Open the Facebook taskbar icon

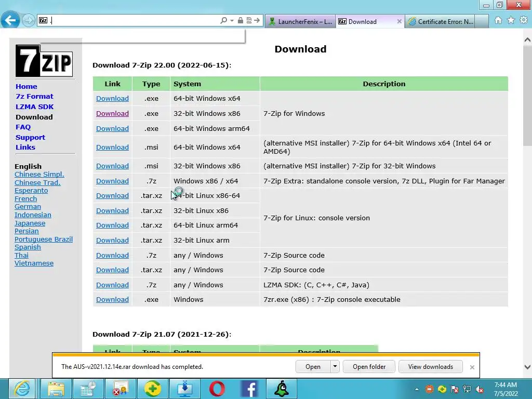click(x=249, y=389)
